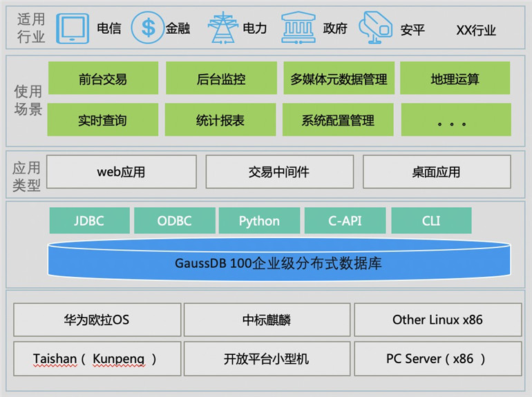Click the government building icon

tap(298, 28)
